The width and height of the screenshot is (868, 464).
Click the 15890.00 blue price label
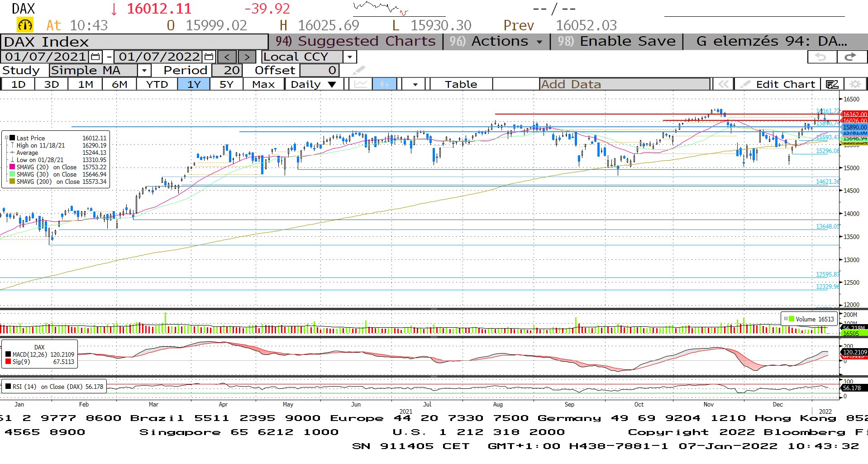854,127
